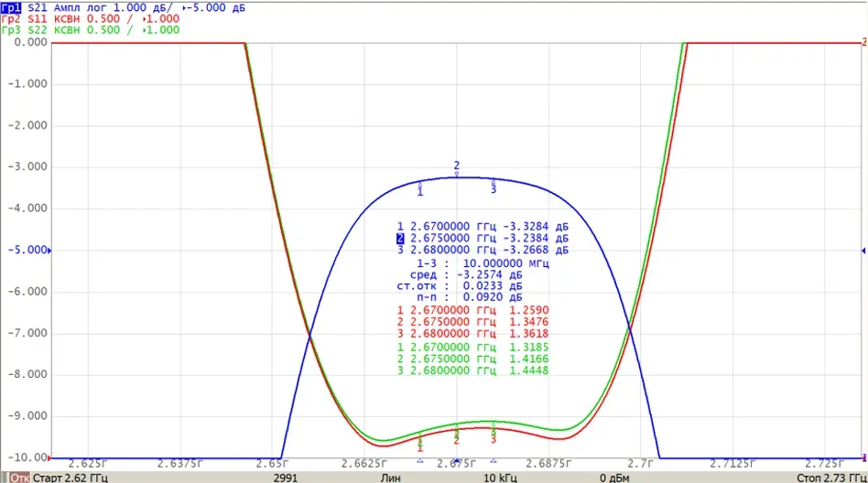Viewport: 868px width, 483px height.
Task: Click the 'сред : -3.2574 дБ' mean statistic
Action: 465,275
